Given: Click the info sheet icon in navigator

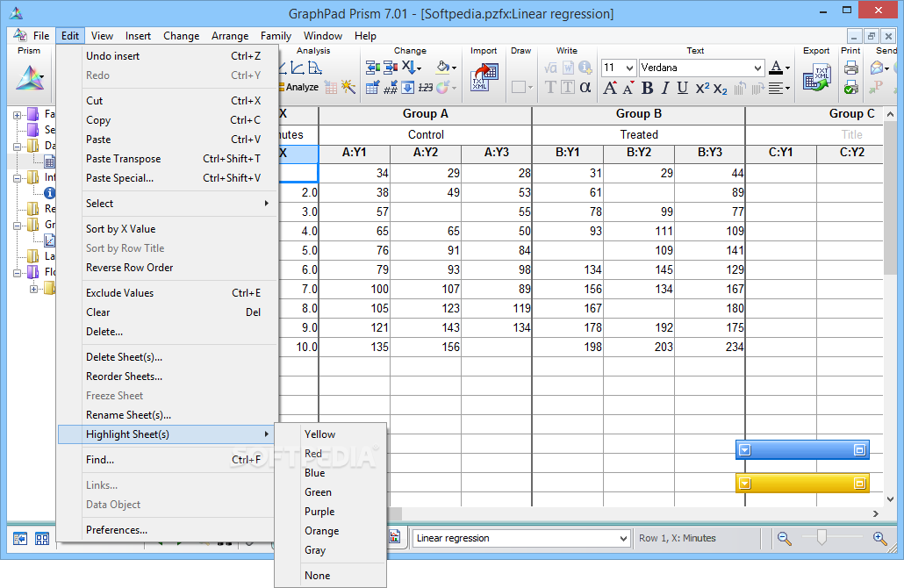Looking at the screenshot, I should click(x=49, y=193).
